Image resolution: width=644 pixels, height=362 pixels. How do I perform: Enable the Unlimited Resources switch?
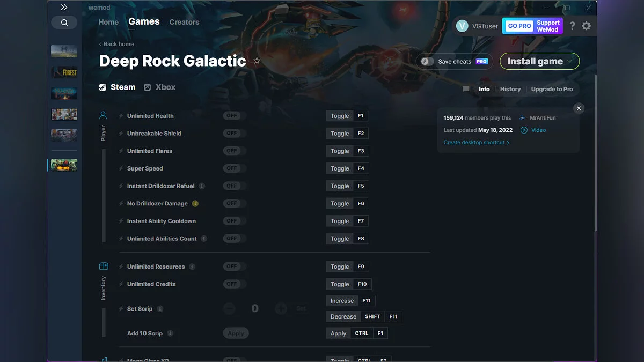(235, 267)
